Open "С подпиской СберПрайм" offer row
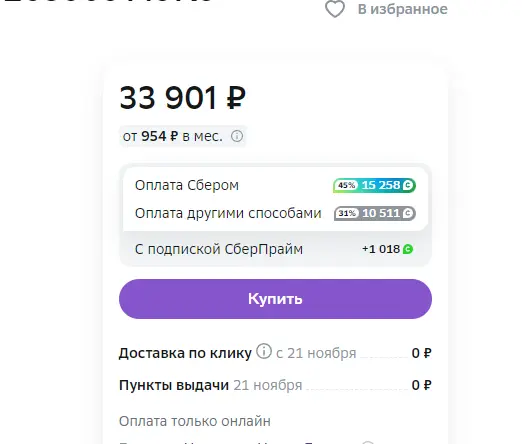Image resolution: width=522 pixels, height=444 pixels. click(275, 249)
